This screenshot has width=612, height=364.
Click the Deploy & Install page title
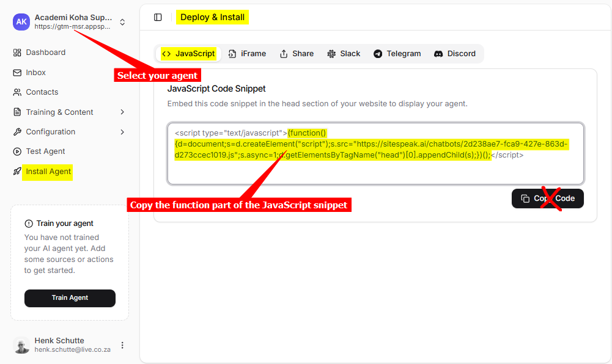coord(212,17)
